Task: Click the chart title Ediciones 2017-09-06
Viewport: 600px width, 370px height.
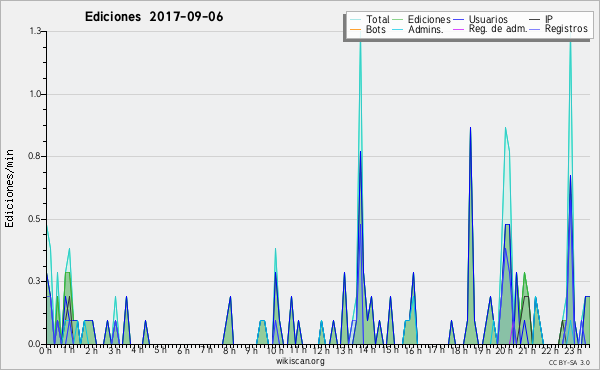Action: click(154, 17)
